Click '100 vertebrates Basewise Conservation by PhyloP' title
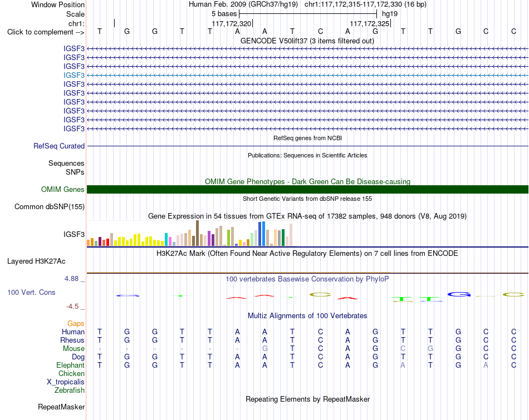The image size is (529, 420). point(307,279)
